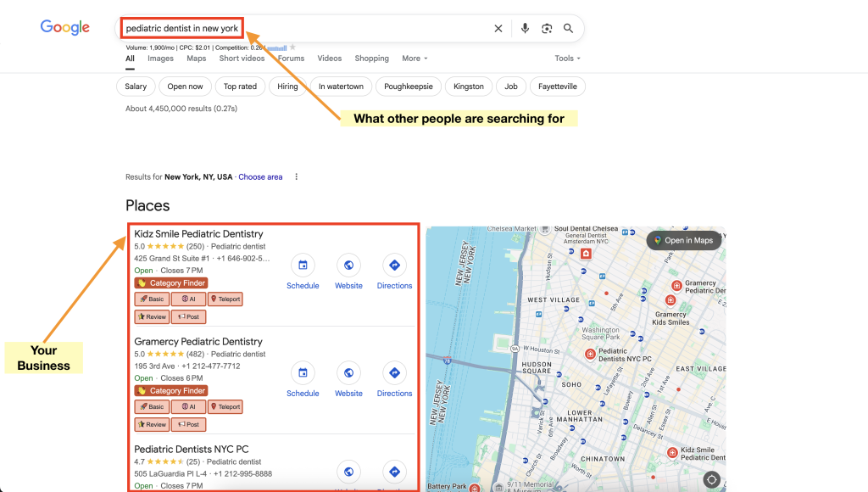Click Website icon for Gramercy Pediatric
The width and height of the screenshot is (868, 492).
pos(348,373)
